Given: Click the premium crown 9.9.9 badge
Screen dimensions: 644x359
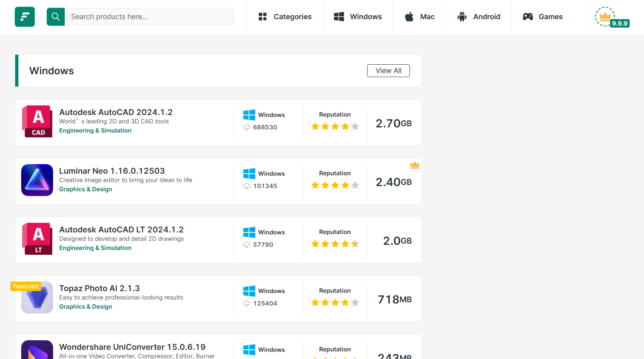Looking at the screenshot, I should coord(611,18).
